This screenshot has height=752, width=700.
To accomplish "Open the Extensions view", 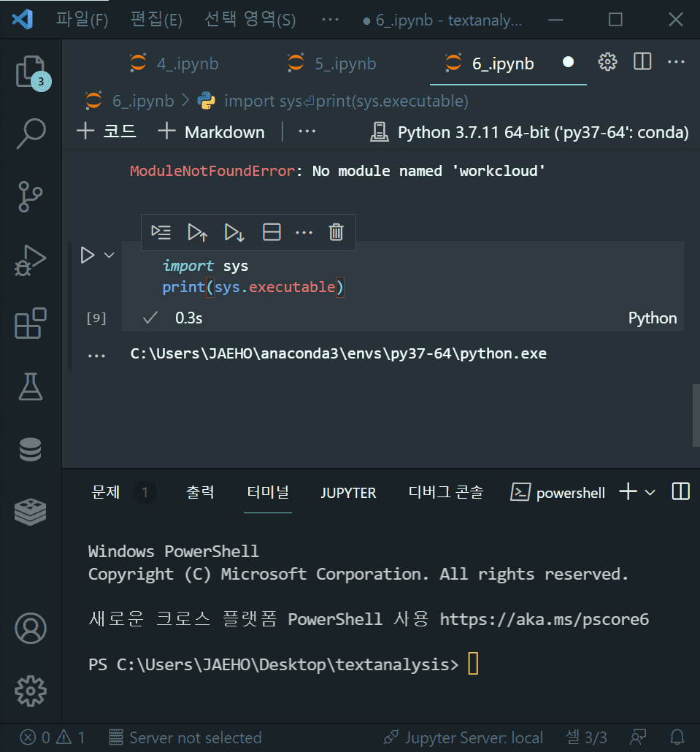I will [x=30, y=323].
